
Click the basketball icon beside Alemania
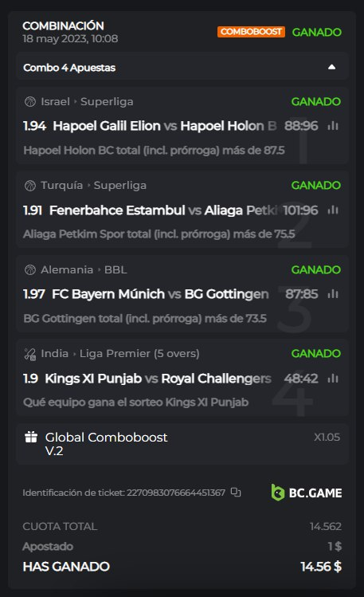[x=30, y=270]
